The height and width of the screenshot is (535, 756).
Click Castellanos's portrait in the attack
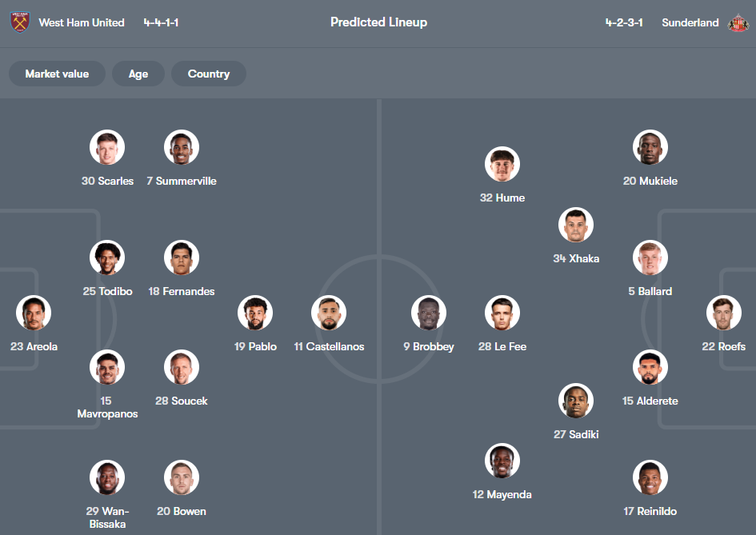coord(329,313)
